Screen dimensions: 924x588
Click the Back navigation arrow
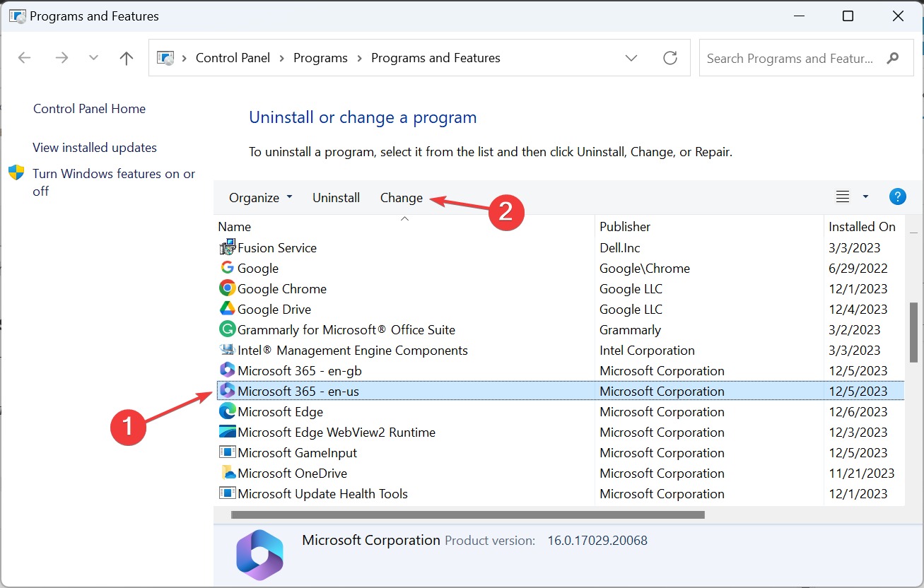[x=25, y=58]
